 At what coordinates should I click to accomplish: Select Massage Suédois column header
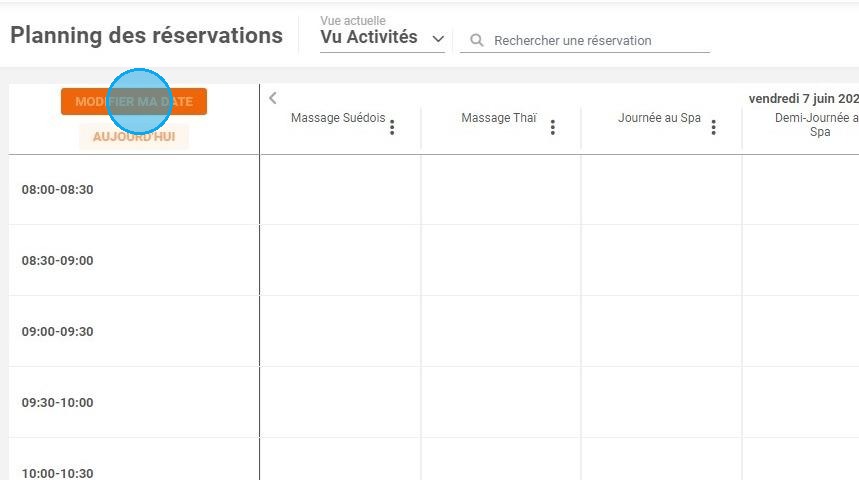(x=338, y=118)
